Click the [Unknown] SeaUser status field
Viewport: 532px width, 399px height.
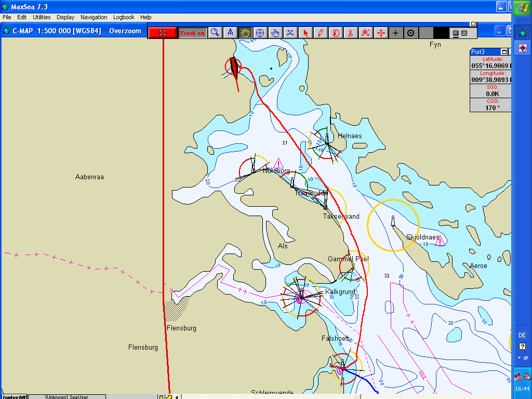click(67, 396)
